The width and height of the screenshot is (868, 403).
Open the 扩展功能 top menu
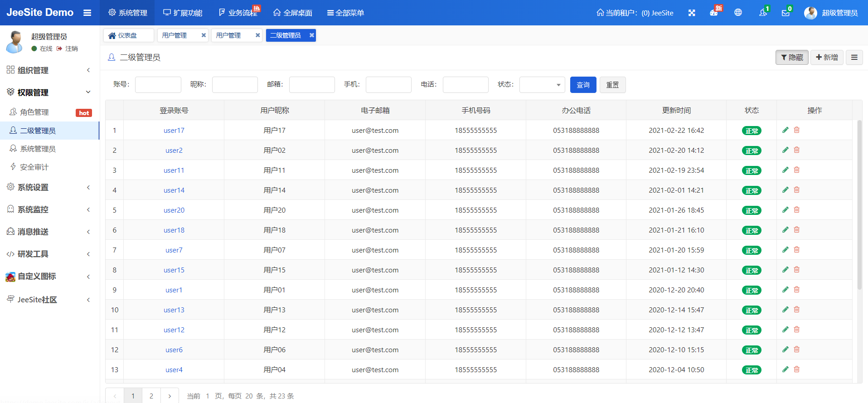click(x=183, y=13)
